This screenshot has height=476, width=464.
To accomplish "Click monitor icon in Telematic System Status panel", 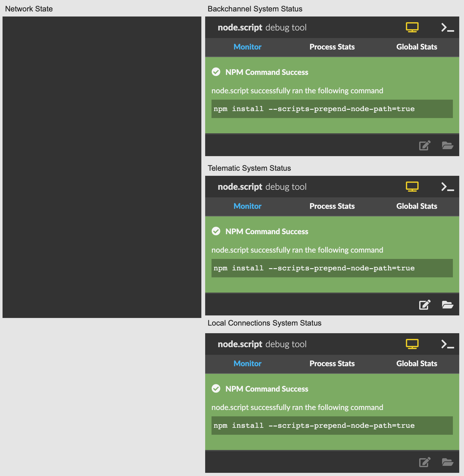I will click(412, 187).
